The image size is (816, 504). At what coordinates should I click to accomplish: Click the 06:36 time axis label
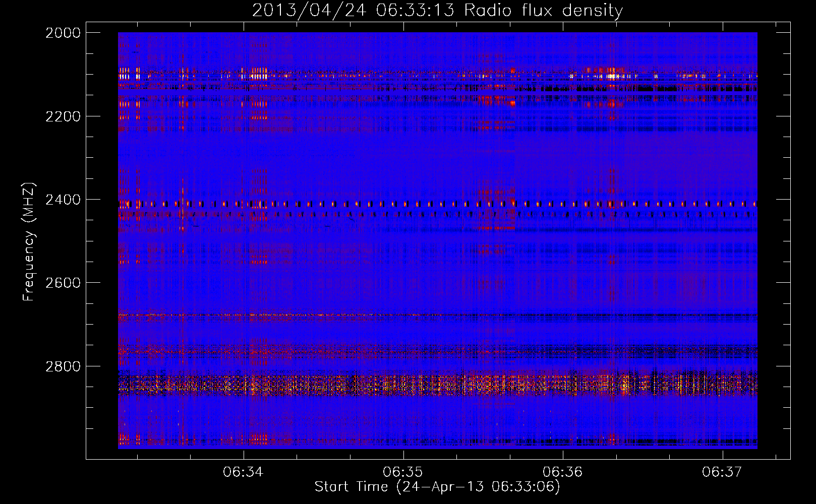tap(562, 472)
